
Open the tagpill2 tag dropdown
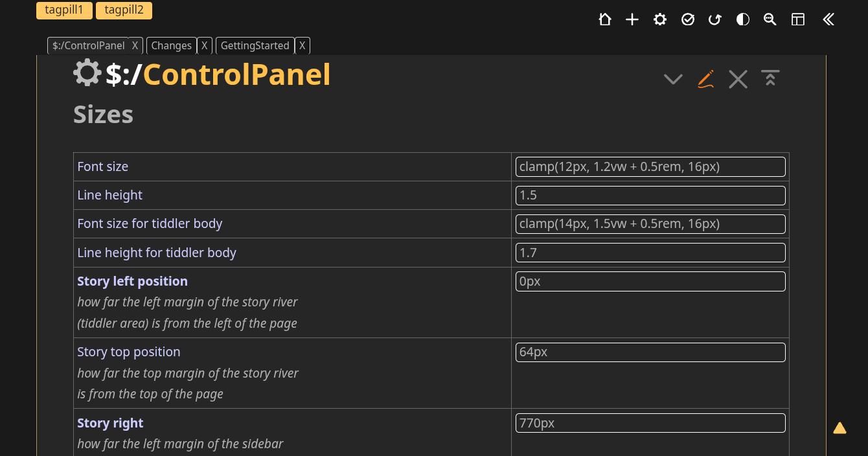124,10
